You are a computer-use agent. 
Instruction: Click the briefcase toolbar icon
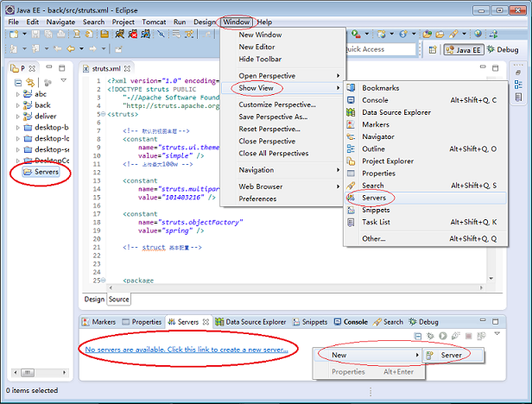click(x=104, y=34)
